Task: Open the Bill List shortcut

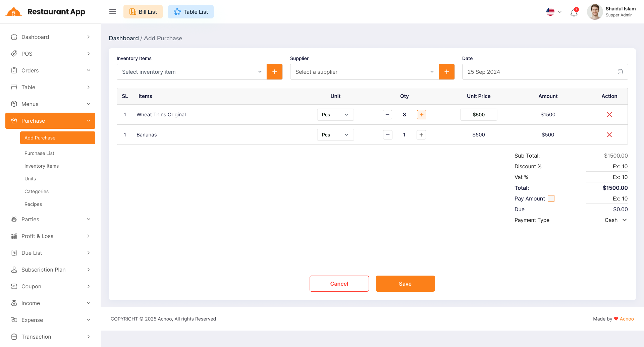Action: tap(143, 12)
